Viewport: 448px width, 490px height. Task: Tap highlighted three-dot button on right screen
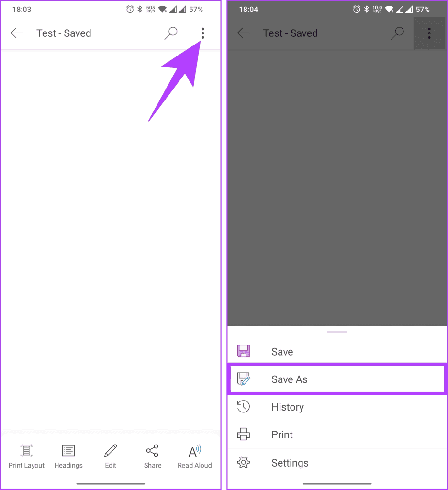(x=429, y=33)
